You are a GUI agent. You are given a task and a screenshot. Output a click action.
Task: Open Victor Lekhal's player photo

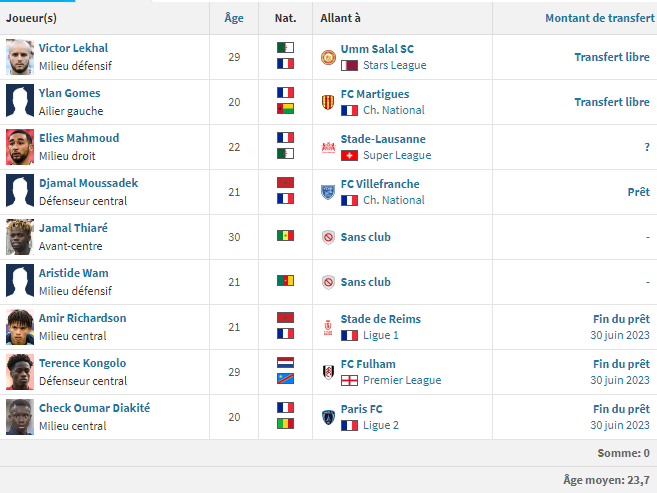pos(19,57)
